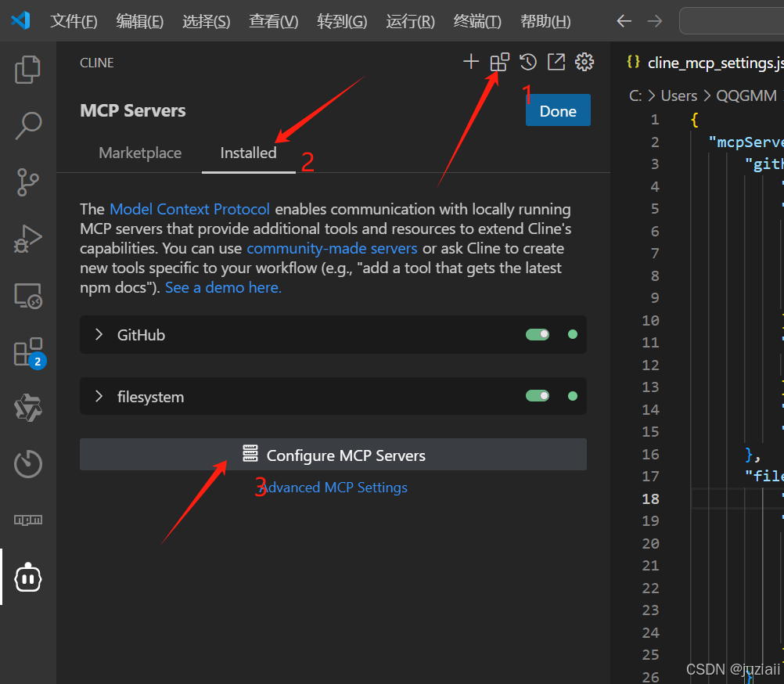Open the Model Context Protocol link

pos(189,209)
